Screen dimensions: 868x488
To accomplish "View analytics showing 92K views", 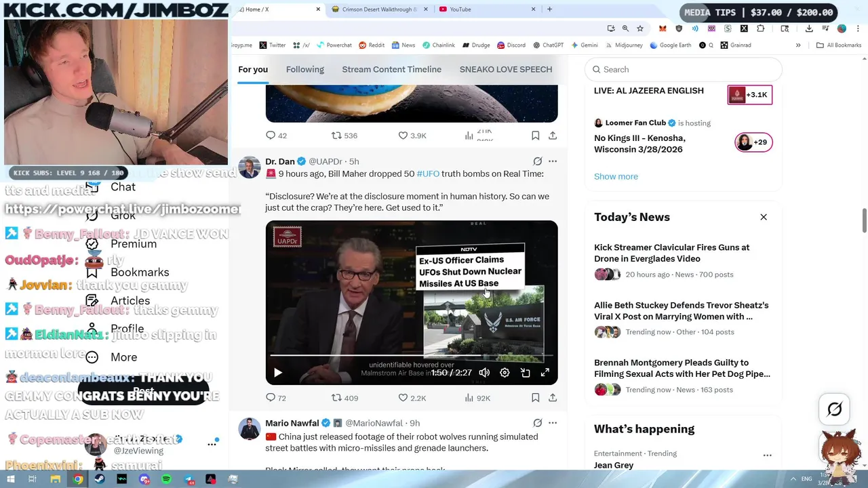I will pos(477,398).
